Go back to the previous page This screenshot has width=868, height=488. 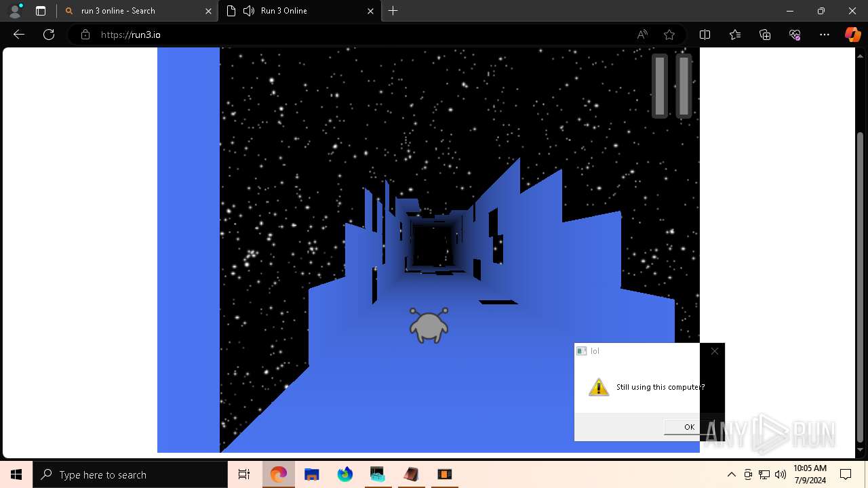pos(19,35)
